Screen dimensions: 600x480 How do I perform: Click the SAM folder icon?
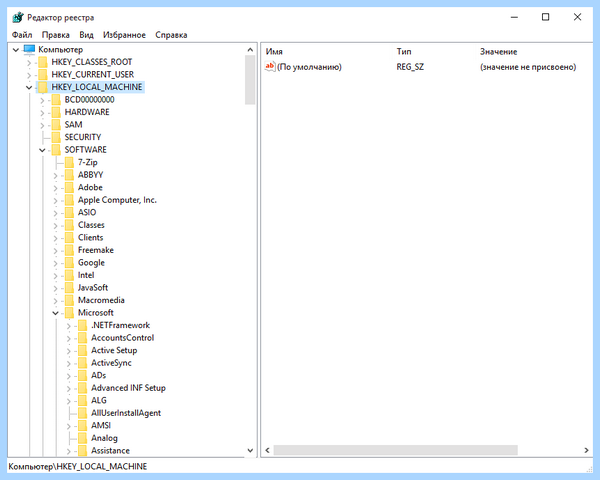[x=56, y=124]
